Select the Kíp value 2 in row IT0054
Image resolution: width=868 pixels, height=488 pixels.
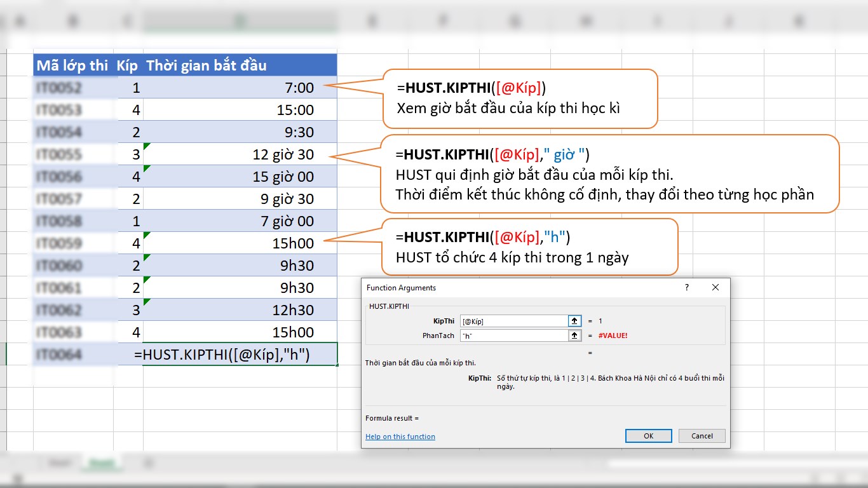tap(128, 132)
